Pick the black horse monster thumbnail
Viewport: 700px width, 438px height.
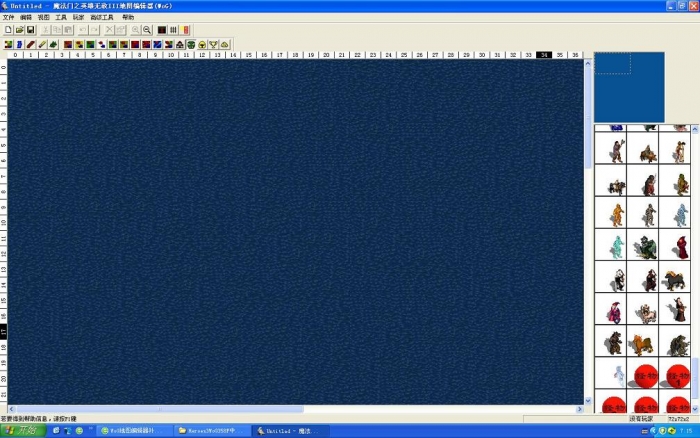click(674, 279)
